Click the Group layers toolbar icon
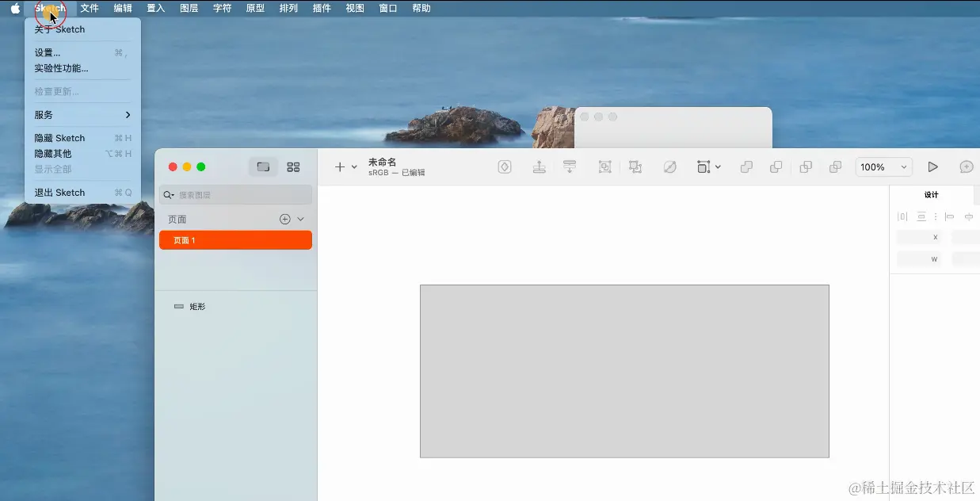Viewport: 980px width, 501px height. pos(604,166)
